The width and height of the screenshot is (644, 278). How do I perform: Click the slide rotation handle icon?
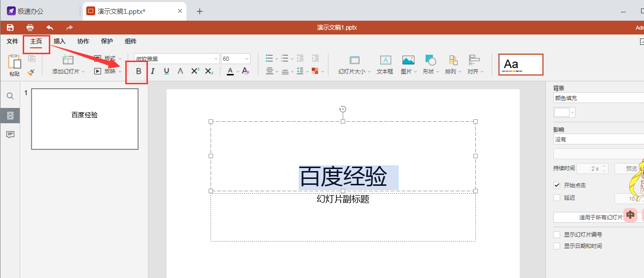point(343,109)
